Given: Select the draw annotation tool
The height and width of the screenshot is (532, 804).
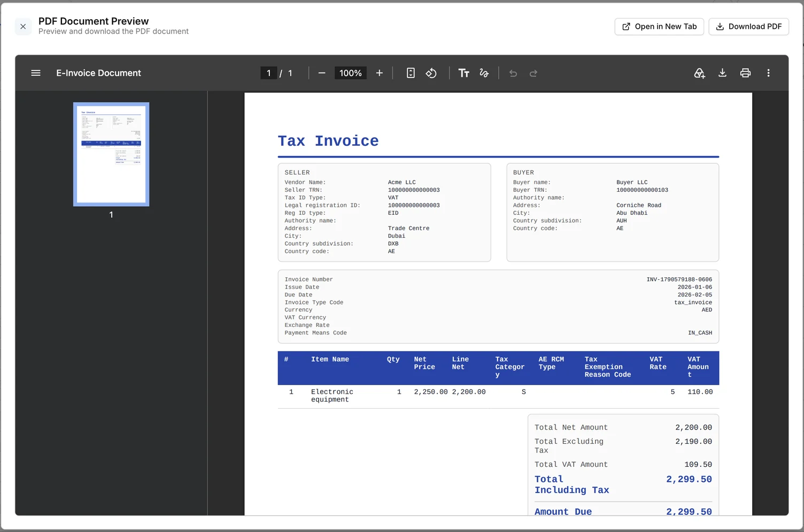Looking at the screenshot, I should point(484,73).
